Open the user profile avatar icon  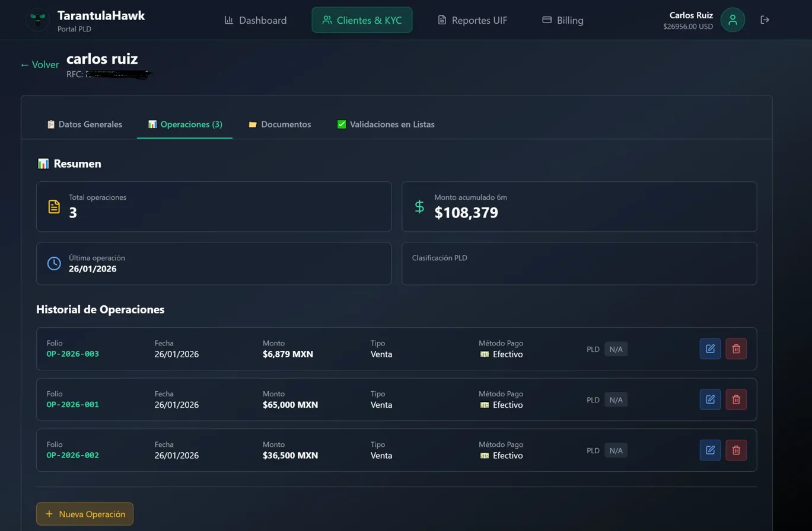coord(733,20)
